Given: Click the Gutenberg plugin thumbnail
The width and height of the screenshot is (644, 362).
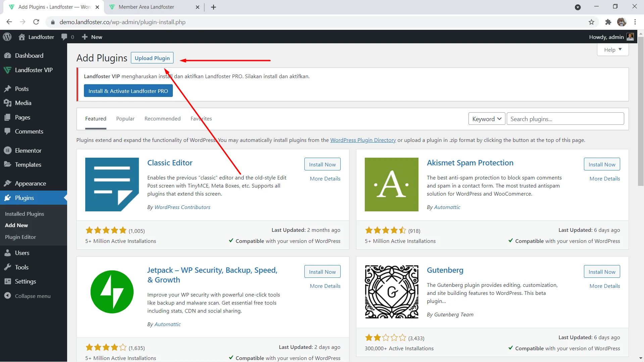Looking at the screenshot, I should pyautogui.click(x=392, y=292).
